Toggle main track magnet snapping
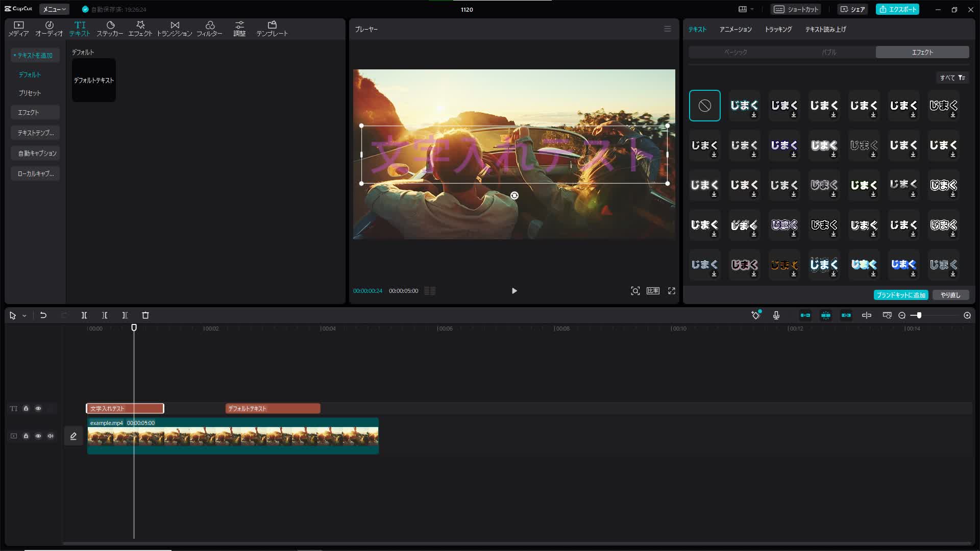This screenshot has height=551, width=980. (805, 315)
